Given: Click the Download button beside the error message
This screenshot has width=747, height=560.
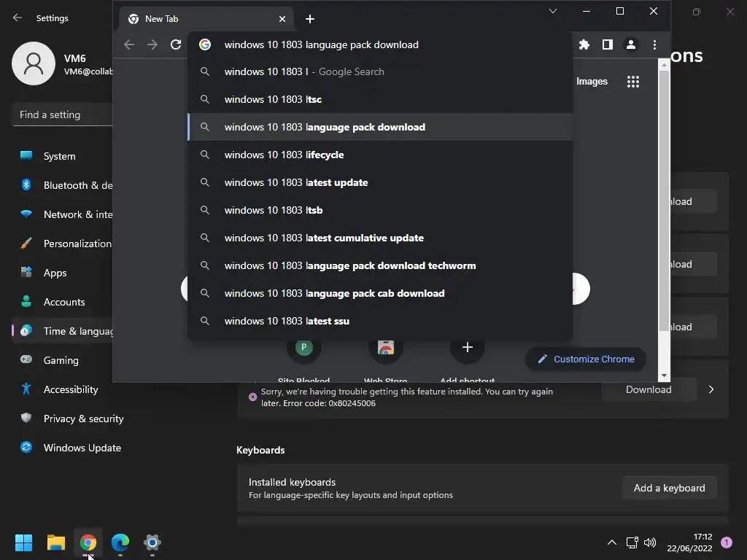Looking at the screenshot, I should [649, 390].
